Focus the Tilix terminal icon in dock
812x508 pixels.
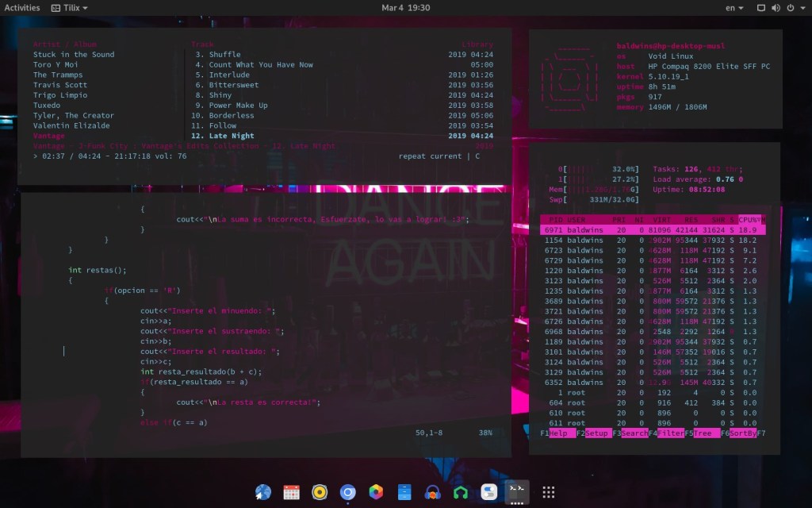[x=516, y=491]
